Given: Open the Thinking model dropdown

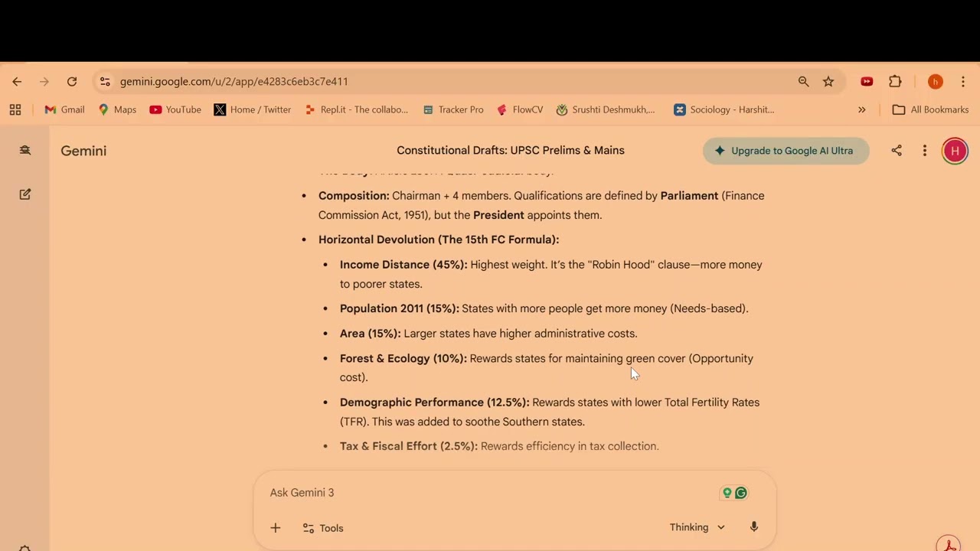Looking at the screenshot, I should [697, 527].
